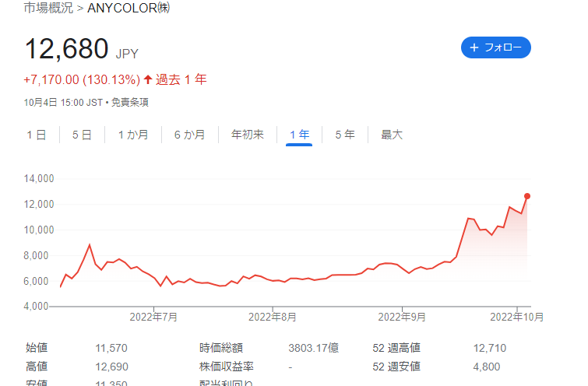The image size is (588, 386).
Task: Click the ANYCOLOR㈱ breadcrumb text
Action: pyautogui.click(x=129, y=8)
